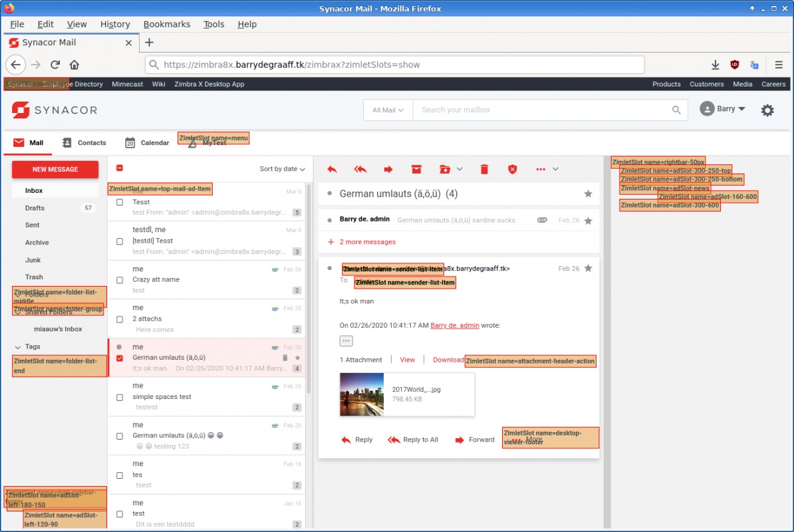Mark as spam using the shield icon

click(x=512, y=170)
